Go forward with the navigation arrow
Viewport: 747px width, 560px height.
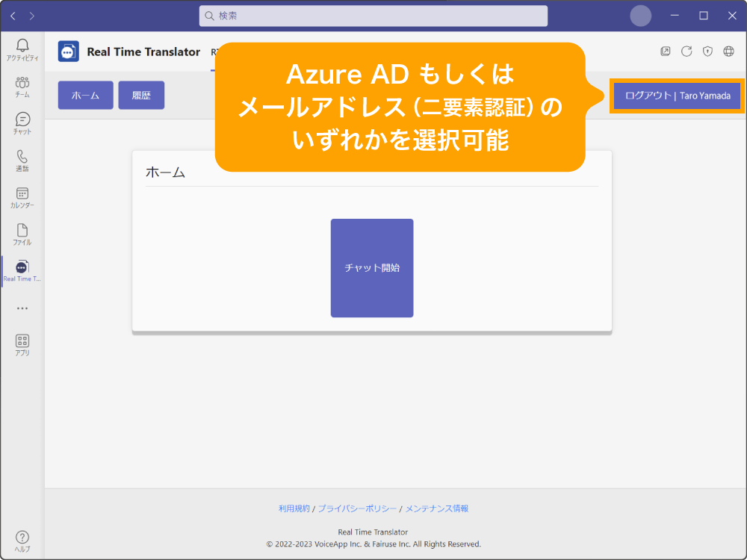(x=32, y=16)
